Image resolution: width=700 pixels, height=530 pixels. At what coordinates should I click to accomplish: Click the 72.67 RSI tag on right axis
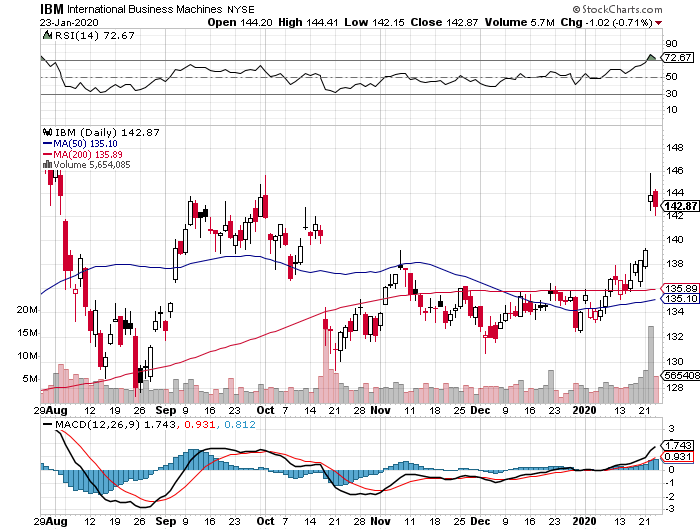(x=678, y=57)
